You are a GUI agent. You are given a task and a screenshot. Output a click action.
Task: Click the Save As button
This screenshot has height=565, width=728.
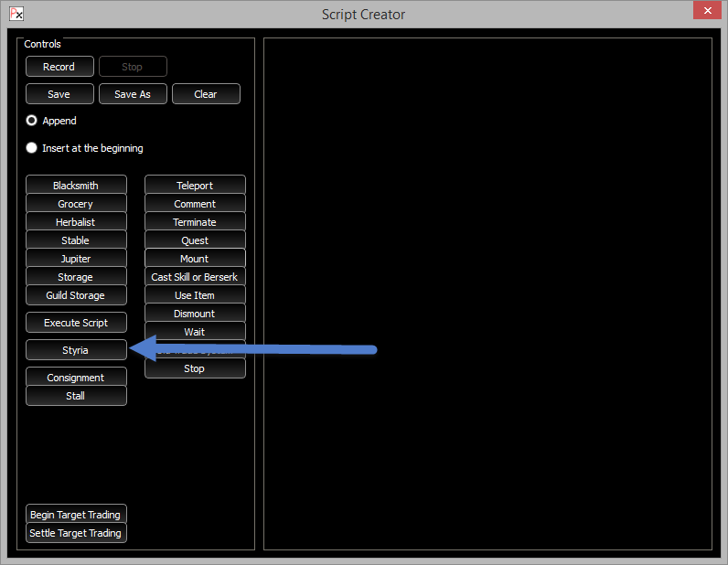[x=133, y=94]
